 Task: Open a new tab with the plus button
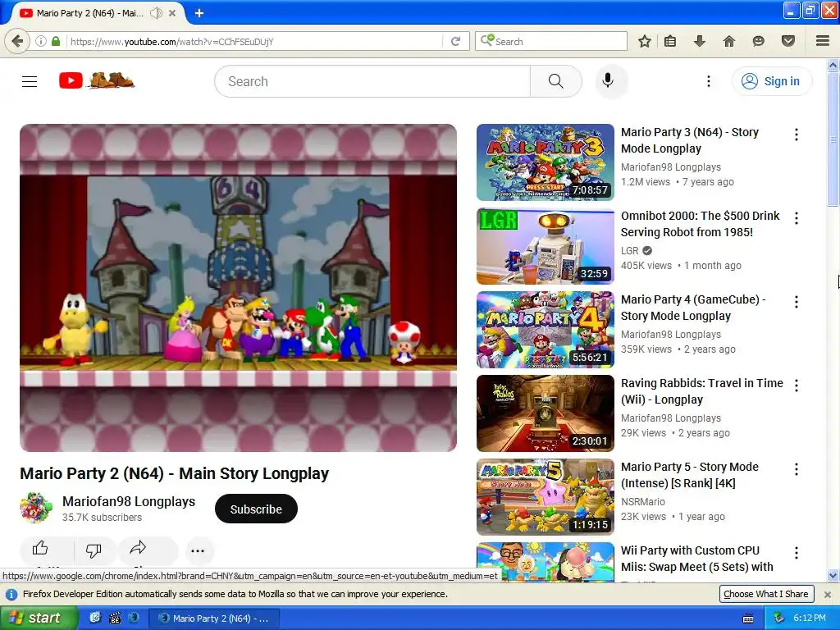[199, 13]
